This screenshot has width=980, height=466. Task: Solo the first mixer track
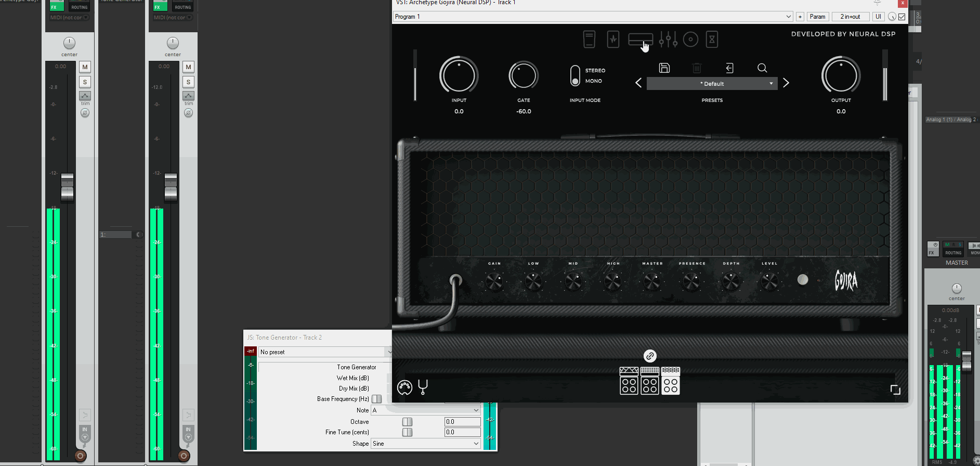pyautogui.click(x=85, y=82)
